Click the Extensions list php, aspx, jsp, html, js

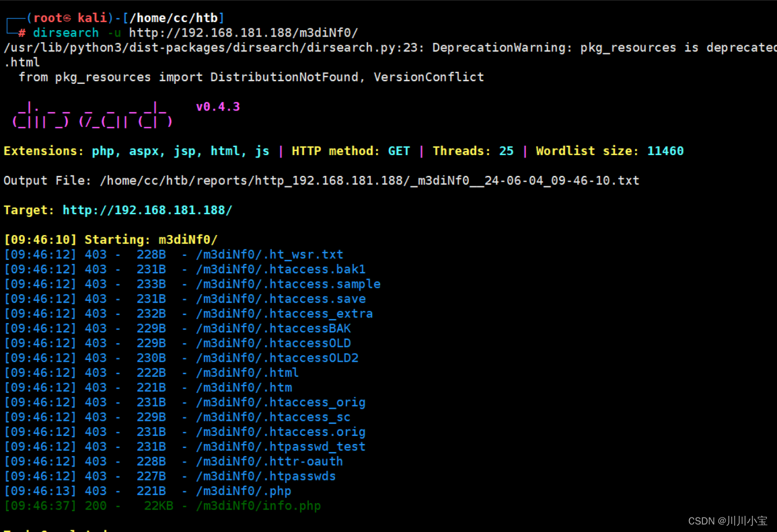click(x=180, y=151)
